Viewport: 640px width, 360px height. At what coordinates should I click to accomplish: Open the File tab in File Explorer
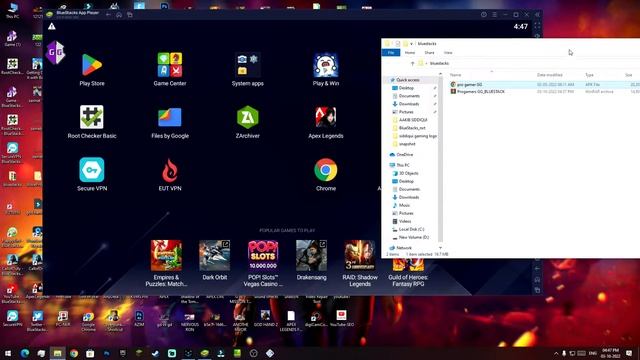pyautogui.click(x=391, y=53)
